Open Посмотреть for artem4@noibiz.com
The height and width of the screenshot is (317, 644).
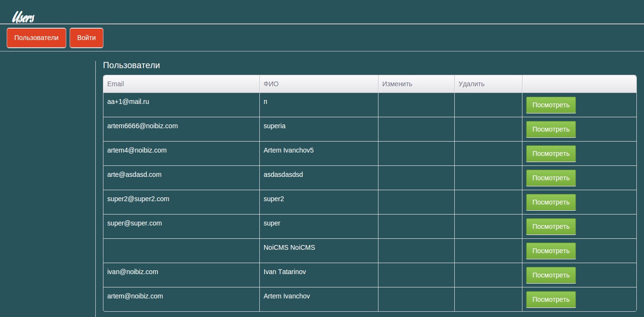[x=551, y=154]
